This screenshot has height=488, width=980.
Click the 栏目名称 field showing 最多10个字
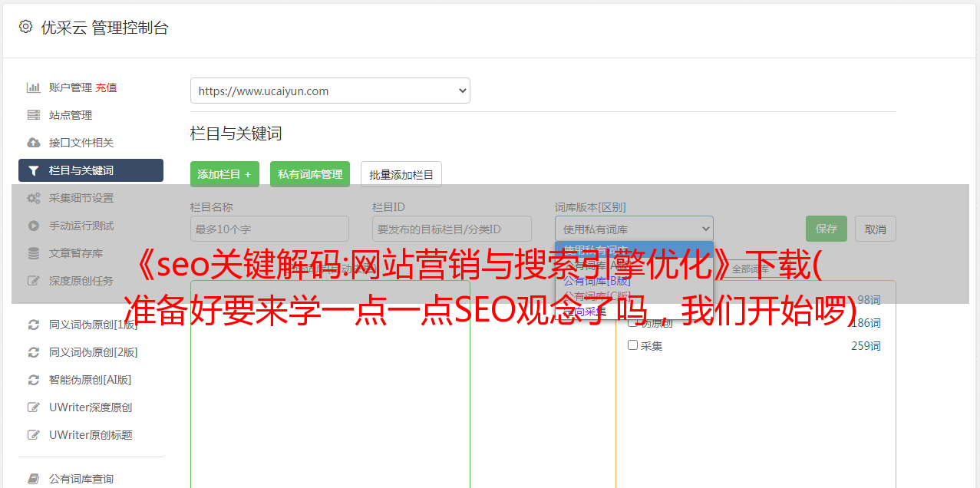[269, 229]
